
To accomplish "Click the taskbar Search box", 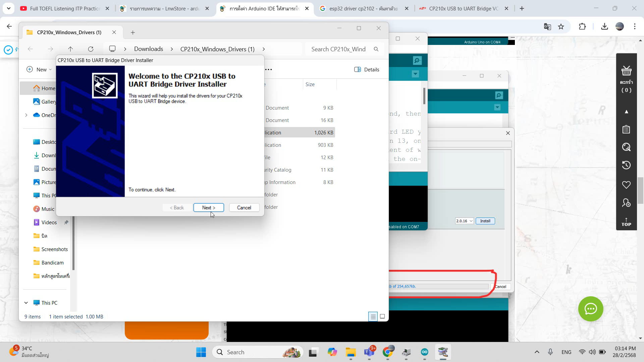I will click(x=257, y=352).
